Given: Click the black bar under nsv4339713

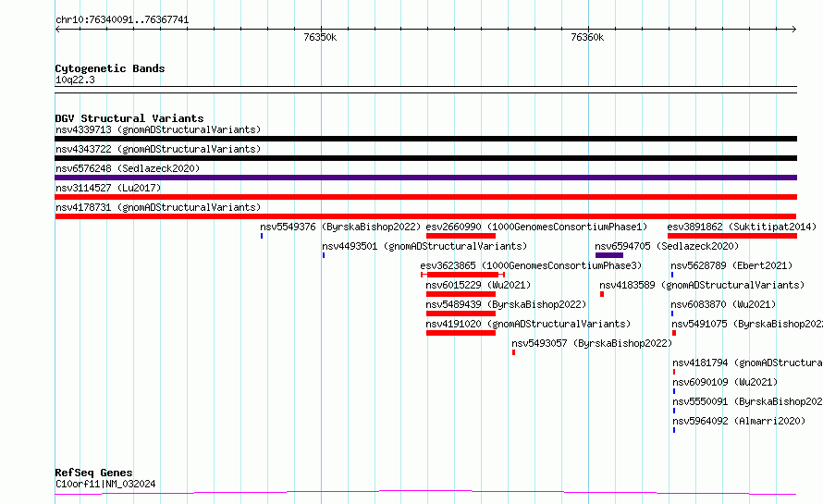Looking at the screenshot, I should pos(425,139).
